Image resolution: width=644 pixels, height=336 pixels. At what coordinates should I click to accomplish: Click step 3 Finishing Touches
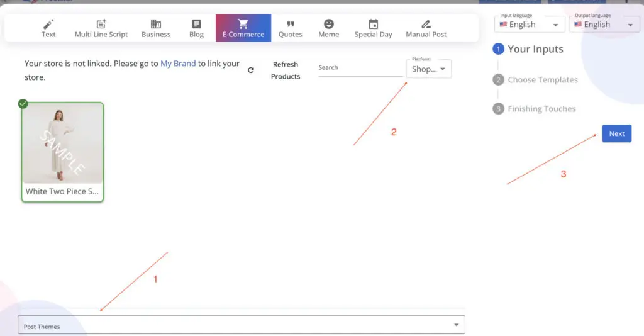click(535, 109)
